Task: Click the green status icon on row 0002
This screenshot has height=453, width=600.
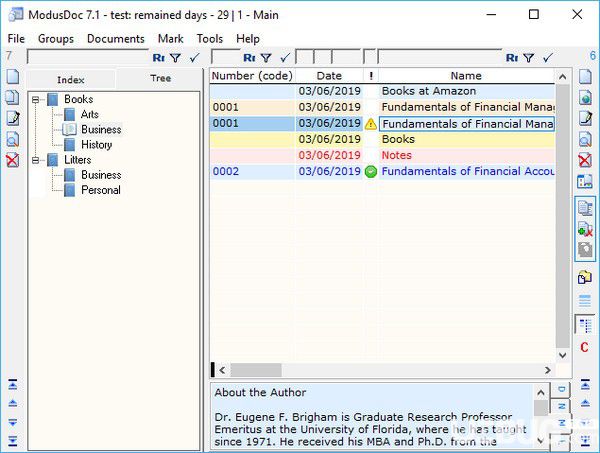Action: coord(371,172)
